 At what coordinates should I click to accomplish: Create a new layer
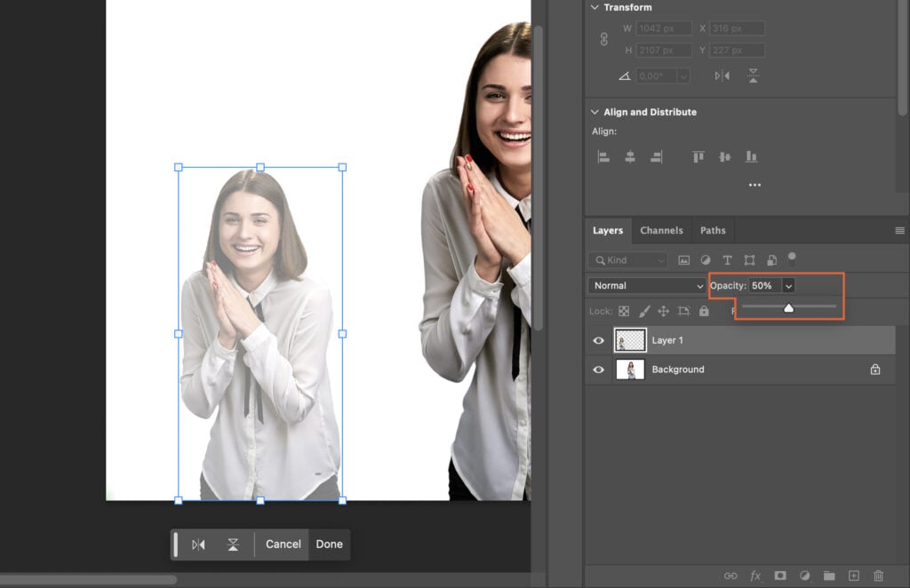pyautogui.click(x=855, y=576)
